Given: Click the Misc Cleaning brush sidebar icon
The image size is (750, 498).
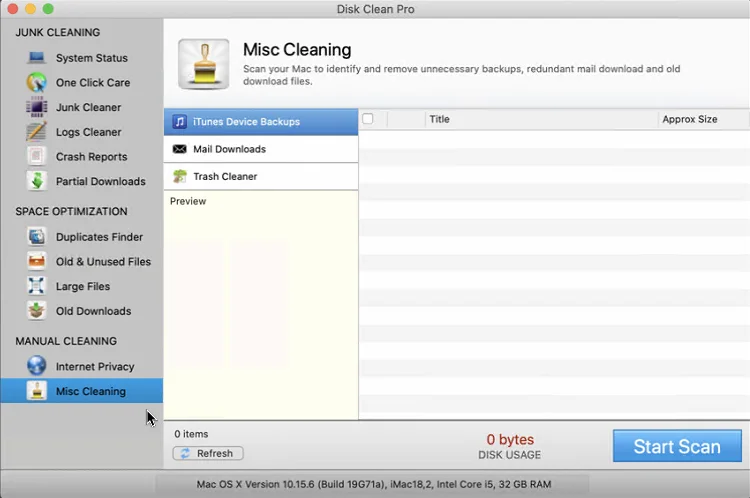Looking at the screenshot, I should point(36,391).
